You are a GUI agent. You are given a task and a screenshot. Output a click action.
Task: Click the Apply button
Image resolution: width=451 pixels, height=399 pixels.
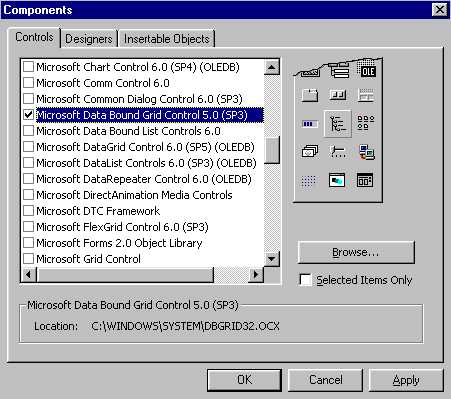[406, 380]
